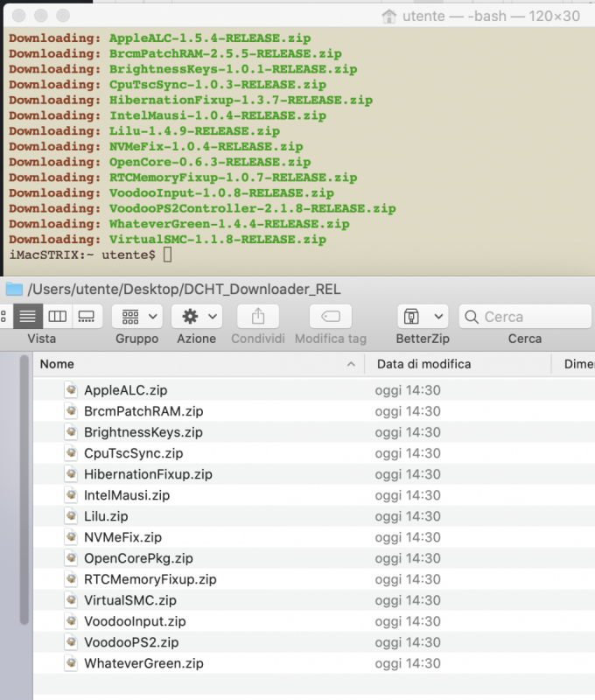595x700 pixels.
Task: Click the Cerca search field
Action: point(525,317)
